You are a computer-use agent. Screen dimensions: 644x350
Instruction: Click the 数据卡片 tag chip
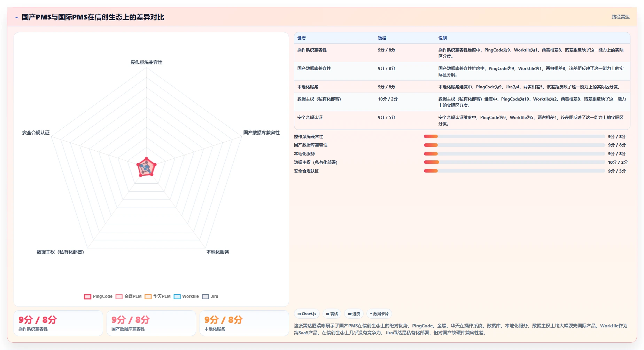click(379, 314)
